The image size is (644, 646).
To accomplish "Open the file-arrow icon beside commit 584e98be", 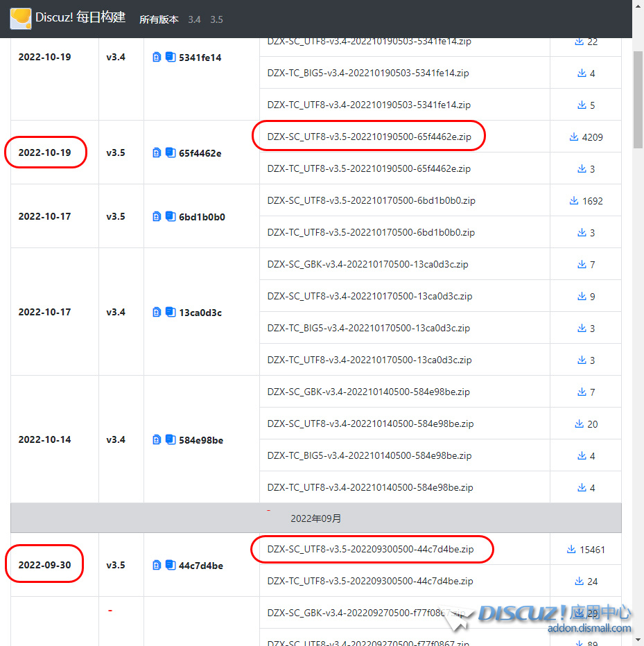I will pos(157,439).
